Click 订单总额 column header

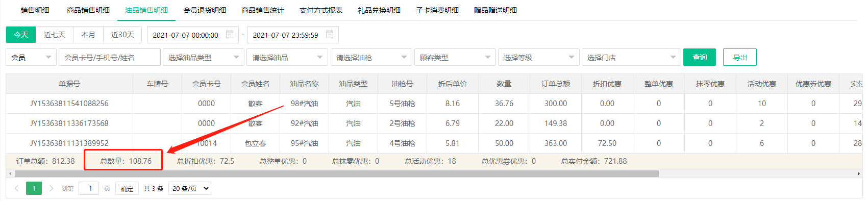tap(556, 84)
